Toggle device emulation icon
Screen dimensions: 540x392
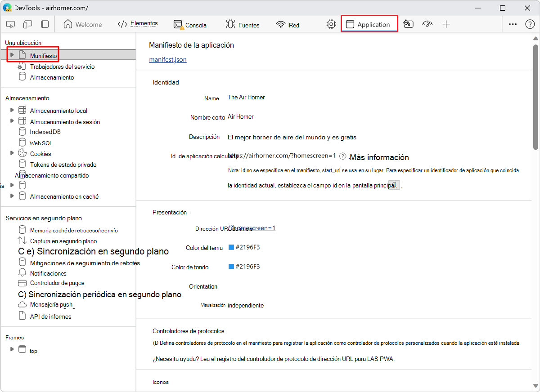[x=28, y=24]
